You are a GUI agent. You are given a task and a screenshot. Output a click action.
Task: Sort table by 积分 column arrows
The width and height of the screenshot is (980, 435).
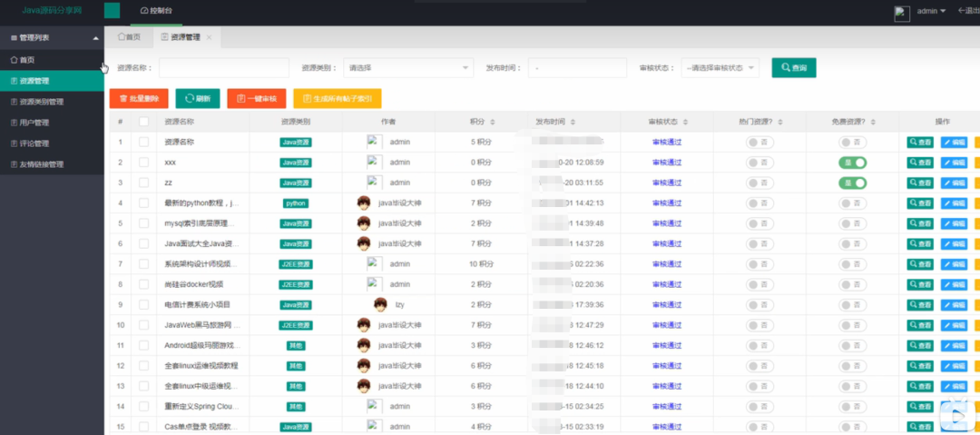coord(493,122)
